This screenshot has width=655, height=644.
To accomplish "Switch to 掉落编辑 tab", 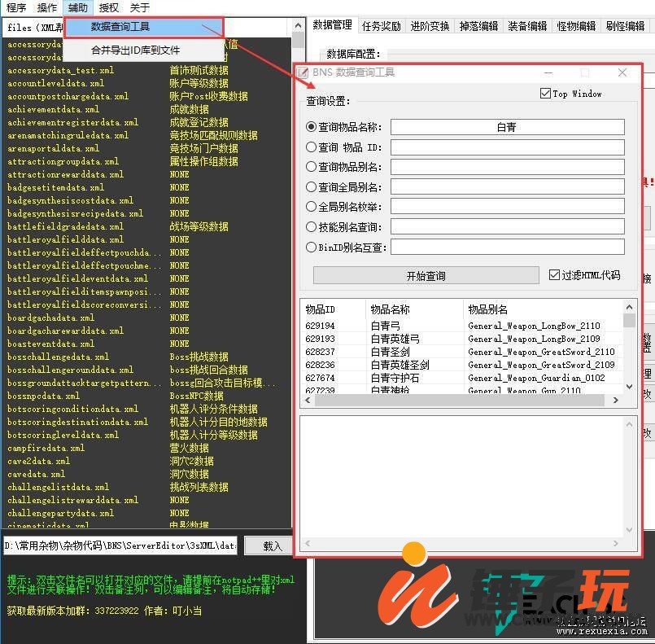I will 478,26.
